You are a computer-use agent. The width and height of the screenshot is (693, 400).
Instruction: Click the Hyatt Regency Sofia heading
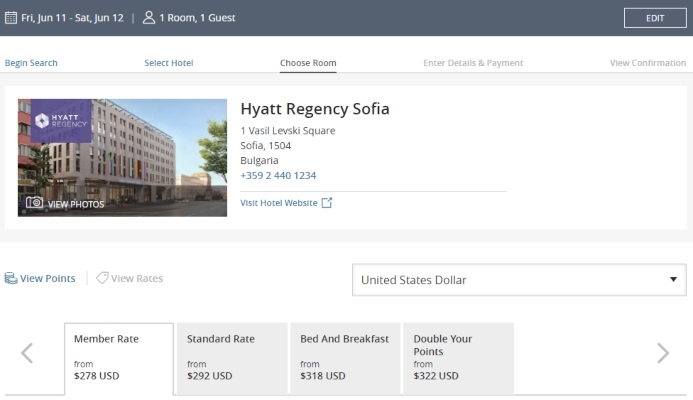(x=315, y=109)
